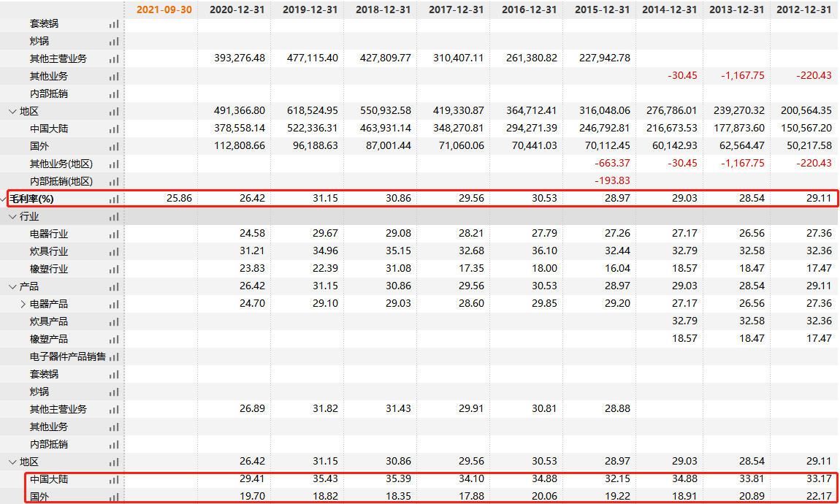The width and height of the screenshot is (840, 504).
Task: Select the 2021-09-30 column header
Action: pyautogui.click(x=164, y=9)
